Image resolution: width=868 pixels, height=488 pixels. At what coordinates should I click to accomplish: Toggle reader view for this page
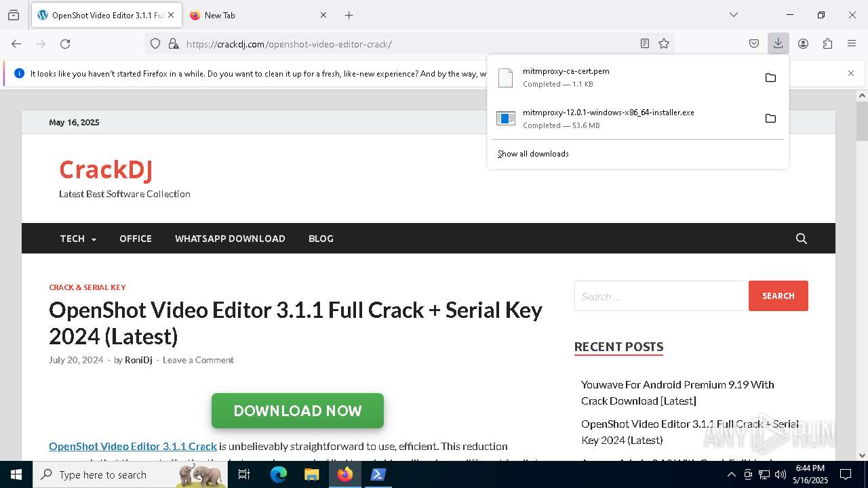[x=645, y=43]
